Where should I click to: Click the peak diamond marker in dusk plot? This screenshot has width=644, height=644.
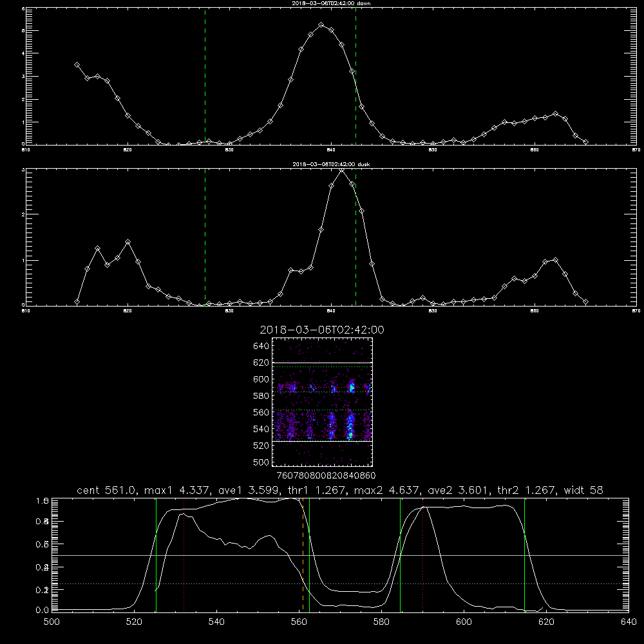(341, 169)
